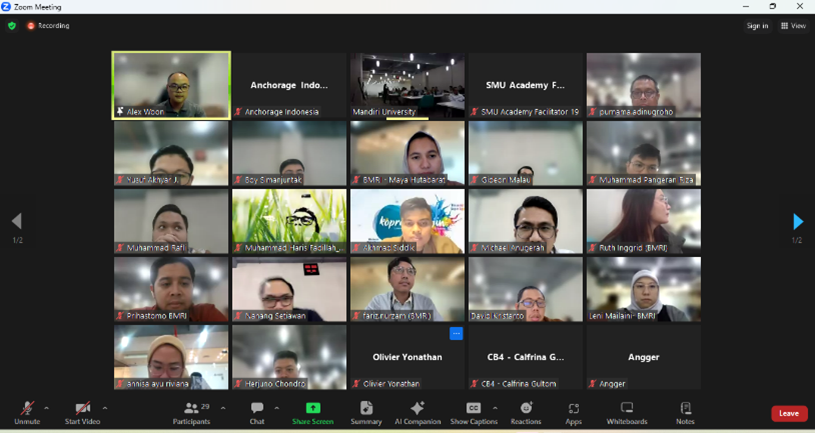Screen dimensions: 815x433
Task: Toggle Show Captions
Action: coord(473,412)
